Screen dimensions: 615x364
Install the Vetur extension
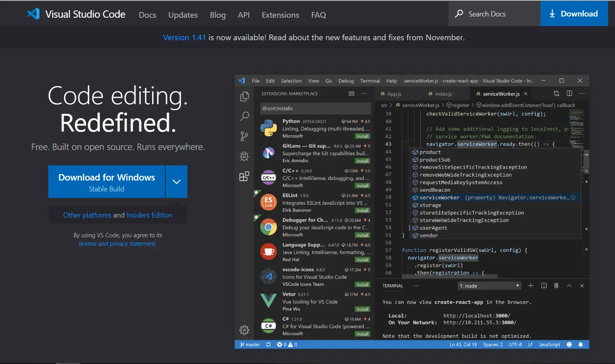[x=362, y=309]
